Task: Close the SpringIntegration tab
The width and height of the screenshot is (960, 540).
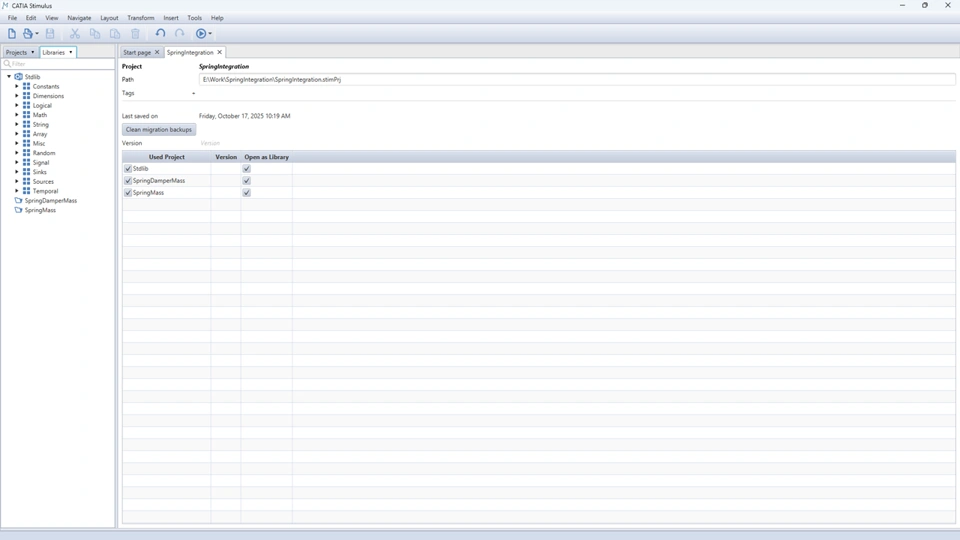Action: click(x=219, y=52)
